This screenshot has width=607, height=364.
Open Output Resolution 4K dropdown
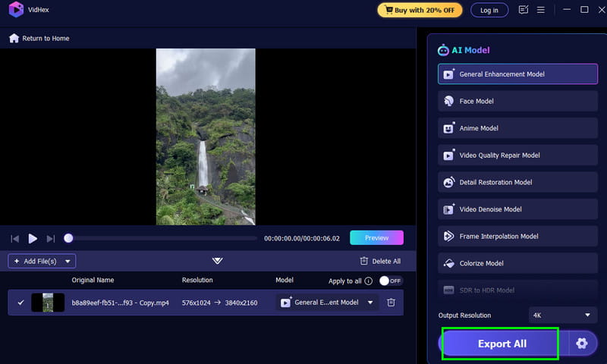(561, 315)
